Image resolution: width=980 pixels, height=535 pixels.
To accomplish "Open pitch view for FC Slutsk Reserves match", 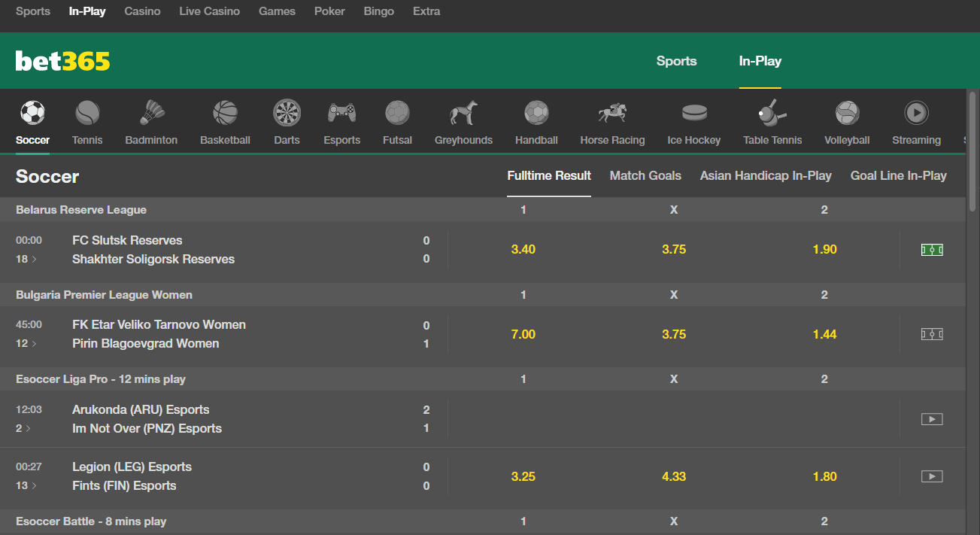I will (x=932, y=250).
